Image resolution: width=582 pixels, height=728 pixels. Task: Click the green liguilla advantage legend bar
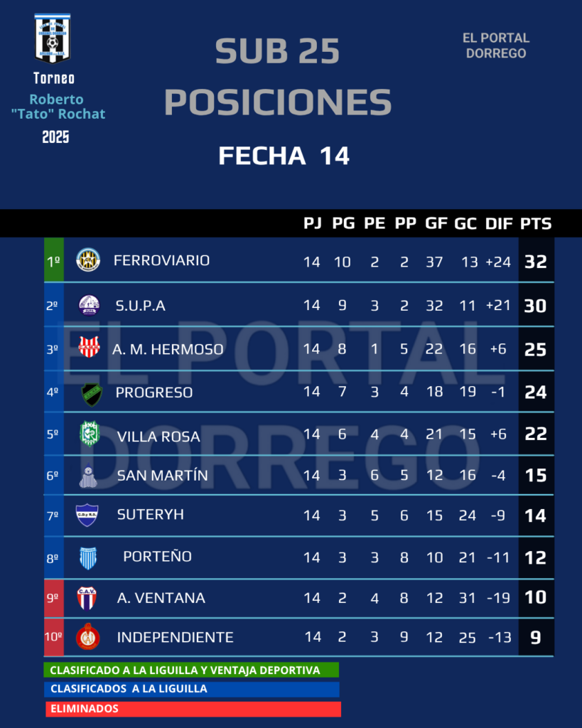tap(191, 670)
